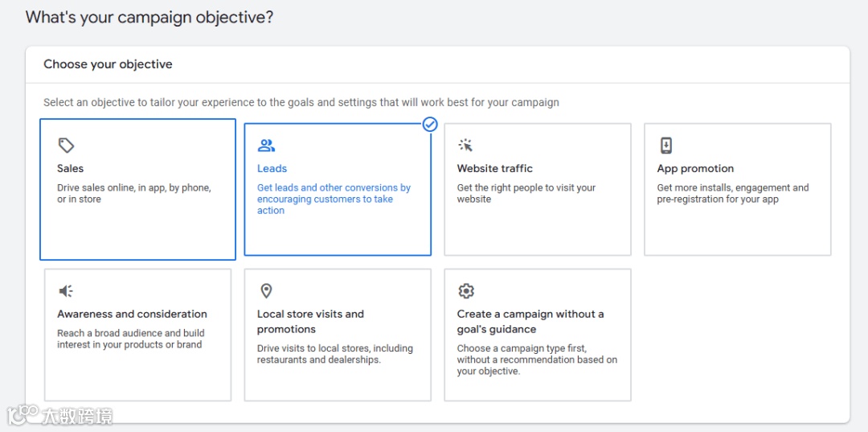Click the Choose your objective heading
Image resolution: width=868 pixels, height=432 pixels.
[108, 64]
